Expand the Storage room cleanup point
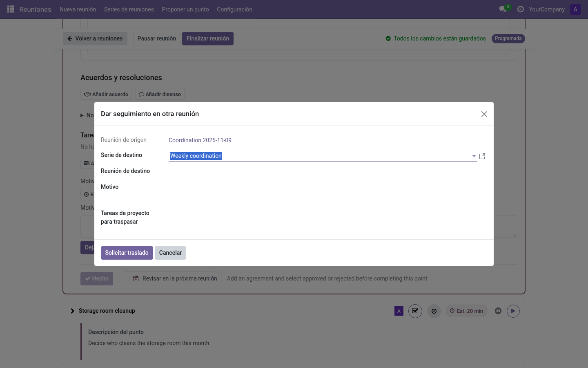This screenshot has width=588, height=368. 72,311
